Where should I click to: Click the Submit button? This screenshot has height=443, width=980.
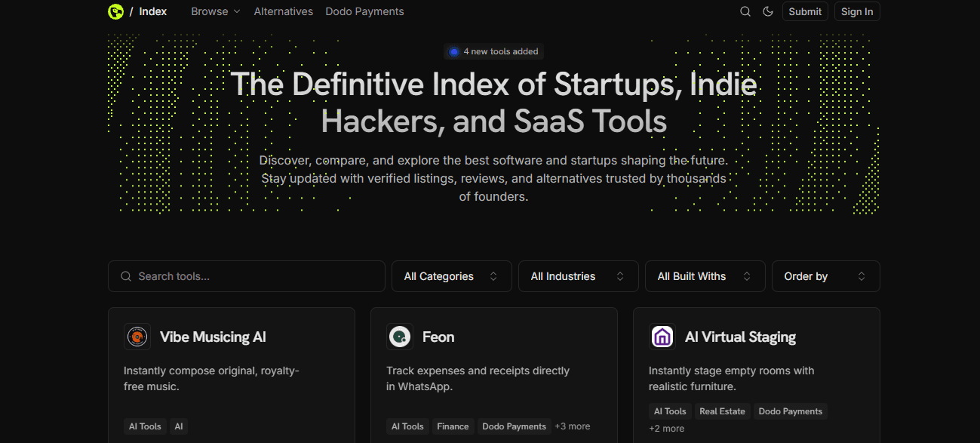pos(805,11)
